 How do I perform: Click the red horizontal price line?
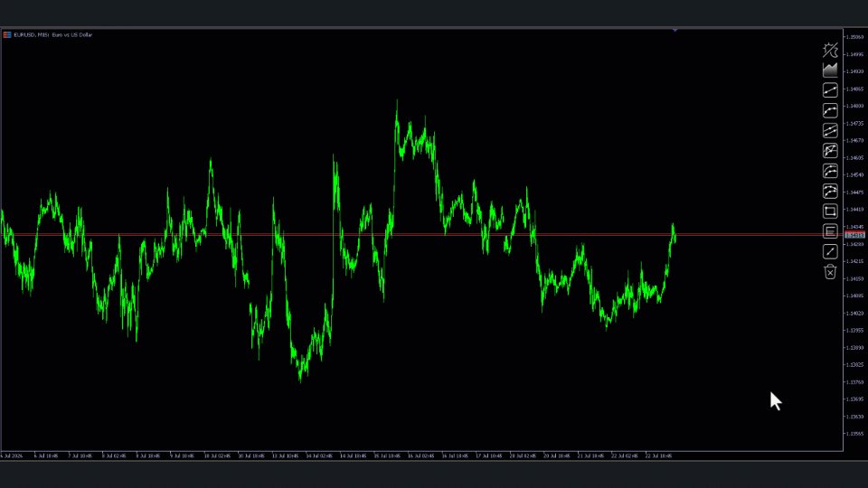tap(421, 235)
